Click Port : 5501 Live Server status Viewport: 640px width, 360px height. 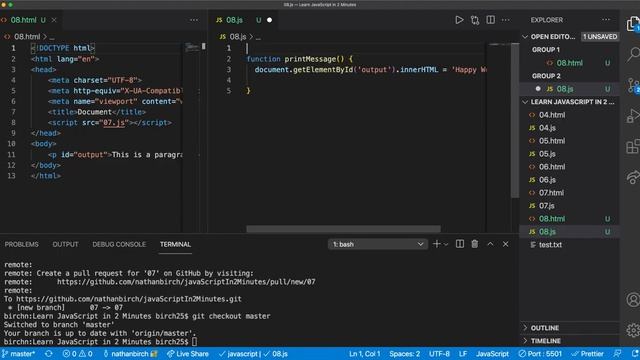coord(540,354)
